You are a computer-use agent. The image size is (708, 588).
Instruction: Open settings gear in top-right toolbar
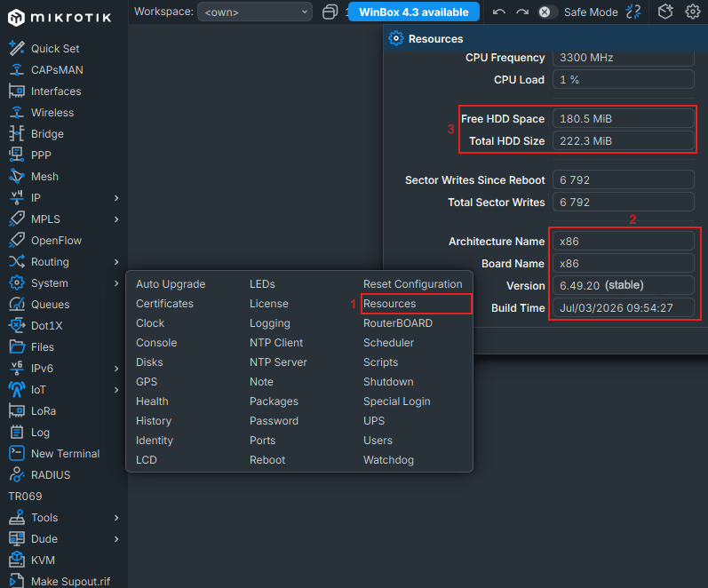coord(692,12)
